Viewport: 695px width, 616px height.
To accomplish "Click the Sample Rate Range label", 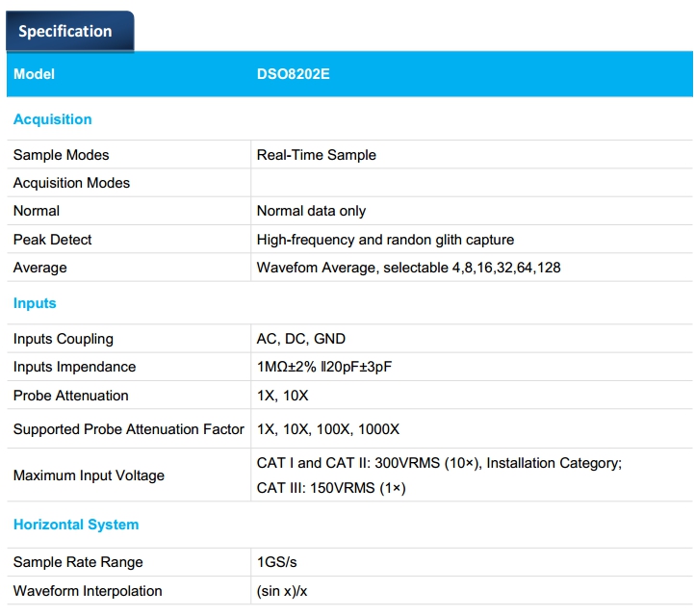I will [x=78, y=562].
